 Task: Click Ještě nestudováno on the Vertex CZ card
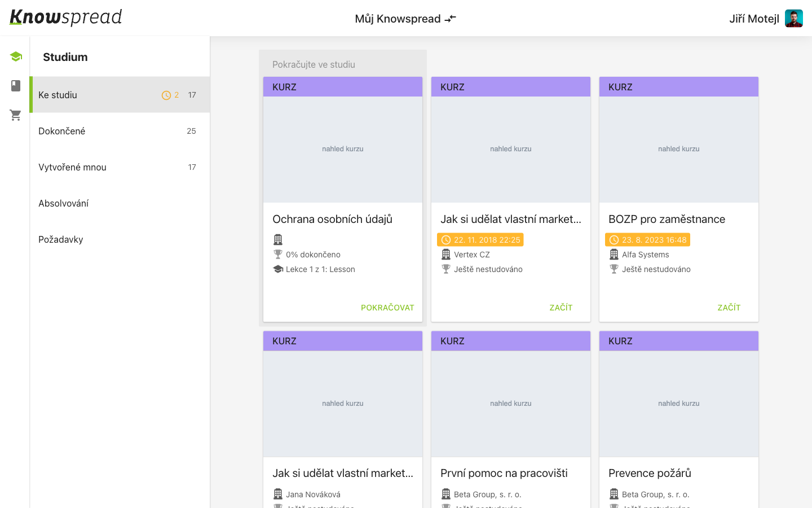pos(488,269)
